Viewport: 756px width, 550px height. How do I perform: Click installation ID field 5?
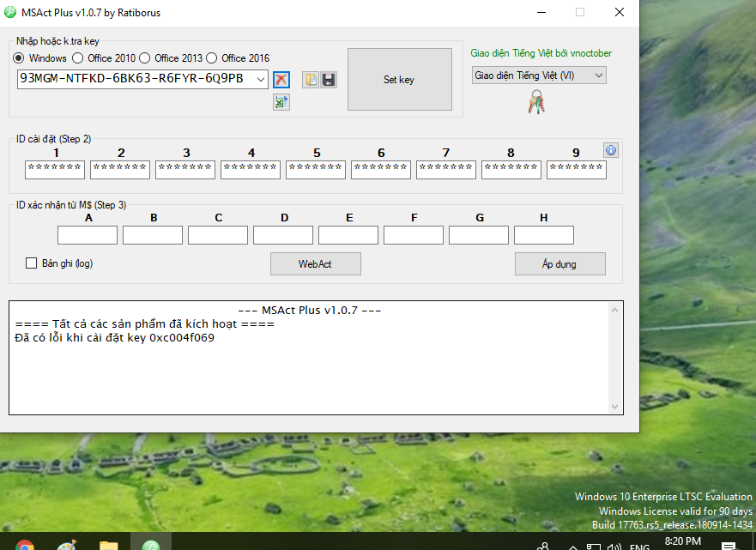point(316,170)
